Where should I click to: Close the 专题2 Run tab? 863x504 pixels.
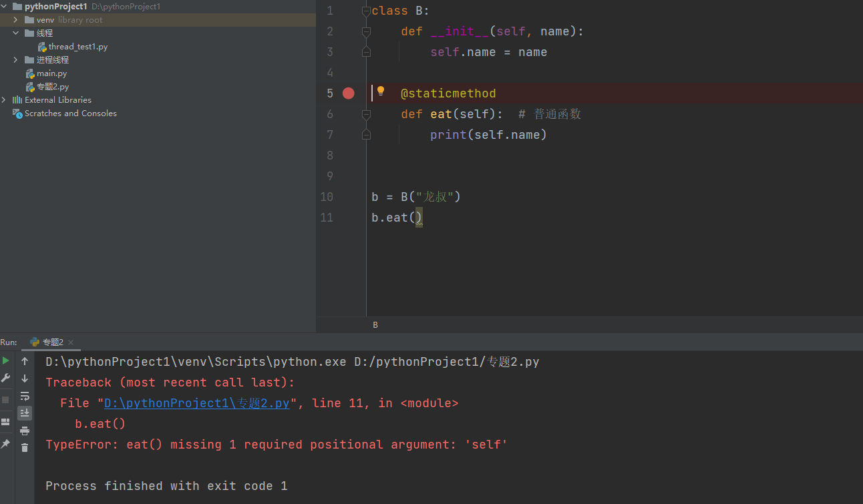[x=71, y=343]
